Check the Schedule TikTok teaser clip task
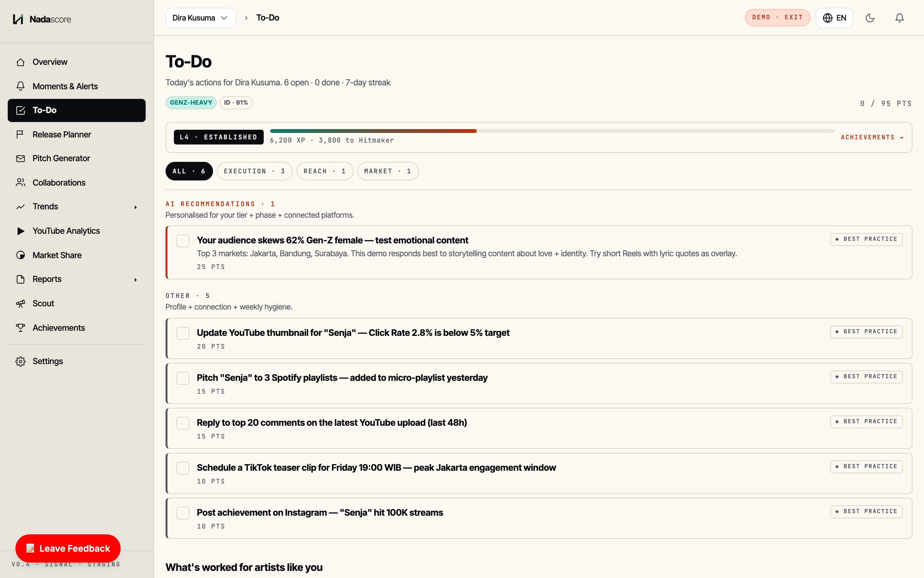This screenshot has width=924, height=578. click(183, 468)
